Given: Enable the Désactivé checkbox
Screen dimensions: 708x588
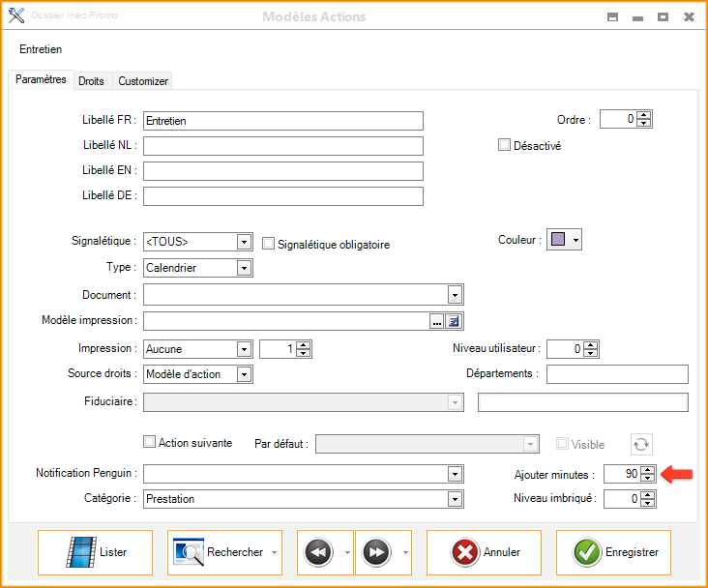Looking at the screenshot, I should pos(504,146).
